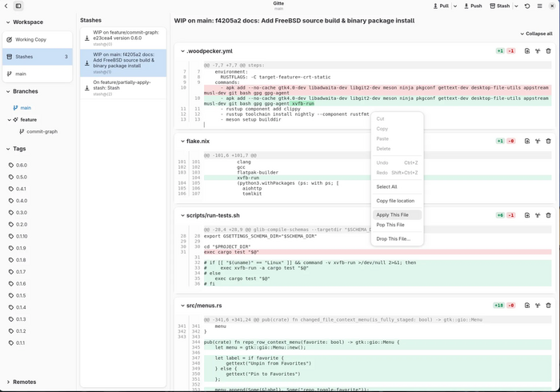Refresh the repository with the reload icon

[527, 6]
